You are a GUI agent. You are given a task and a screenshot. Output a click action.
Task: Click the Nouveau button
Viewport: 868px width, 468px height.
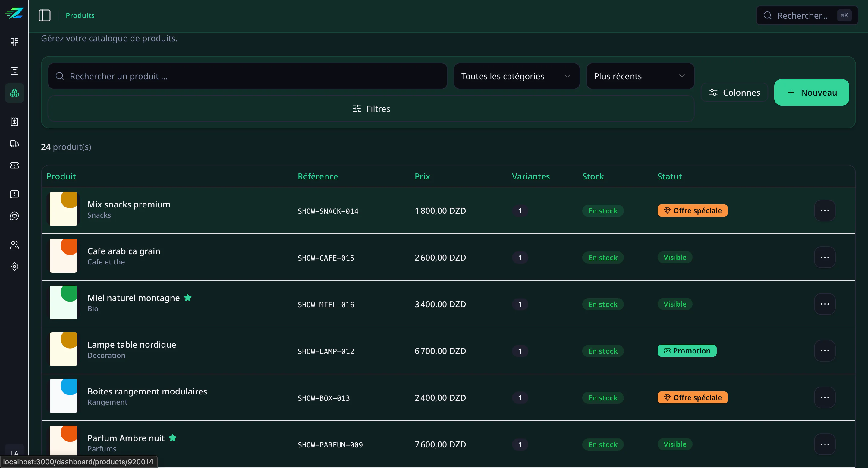coord(811,92)
